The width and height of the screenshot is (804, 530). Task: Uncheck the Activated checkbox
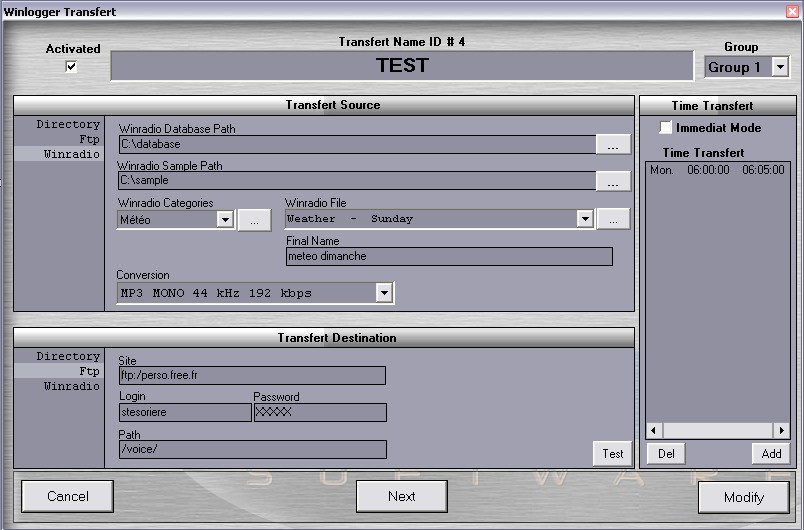coord(71,67)
